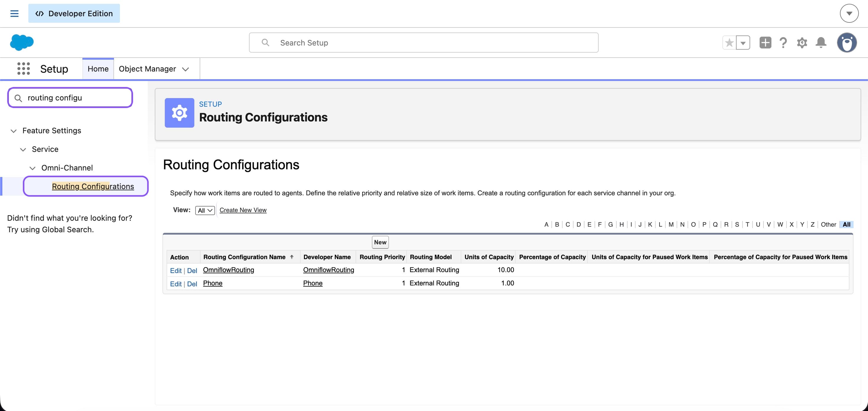Sort by Routing Priority column header
Image resolution: width=868 pixels, height=411 pixels.
[382, 257]
